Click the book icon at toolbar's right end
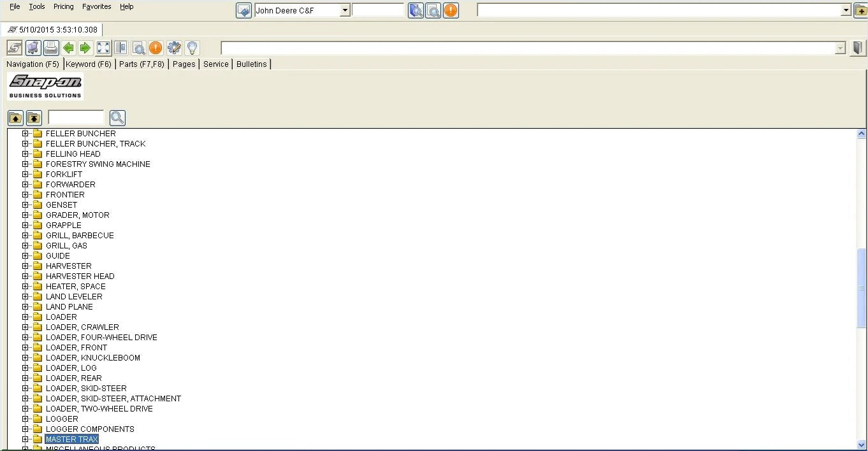Image resolution: width=868 pixels, height=451 pixels. 858,48
